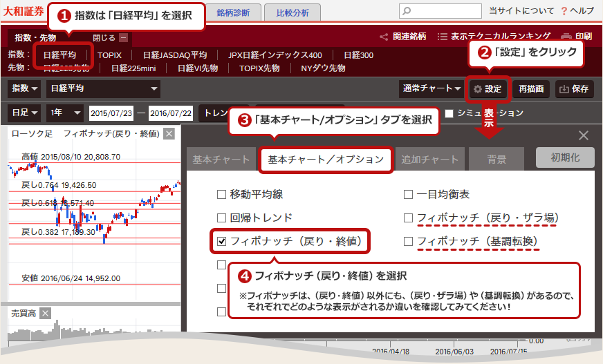Open the 通常チャート chart type dropdown
The height and width of the screenshot is (364, 603).
click(432, 88)
